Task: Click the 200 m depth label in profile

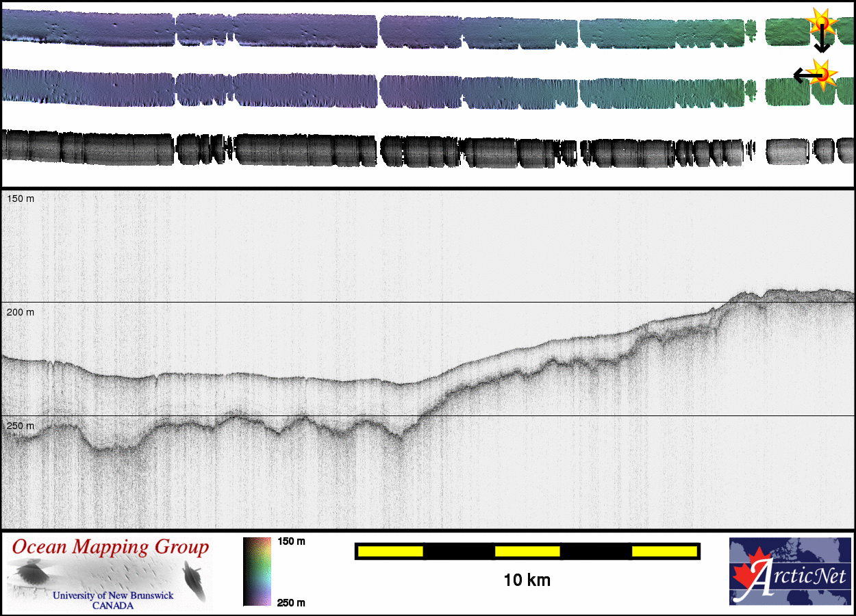Action: tap(20, 312)
